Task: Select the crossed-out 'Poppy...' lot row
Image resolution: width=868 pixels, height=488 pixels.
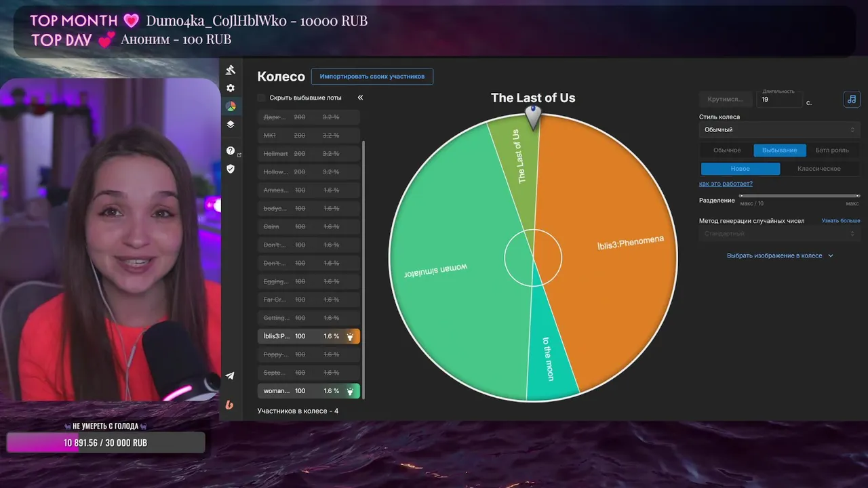Action: point(309,354)
